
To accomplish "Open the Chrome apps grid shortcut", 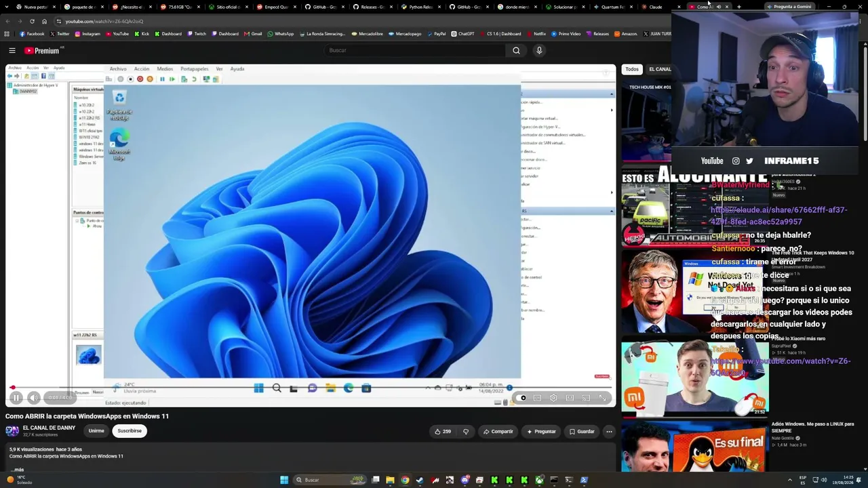I will [7, 34].
